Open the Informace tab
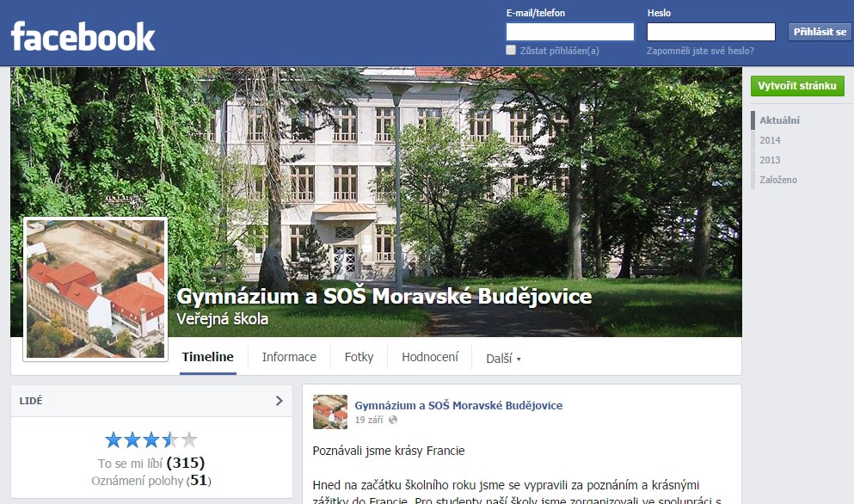Image resolution: width=854 pixels, height=504 pixels. pyautogui.click(x=289, y=357)
